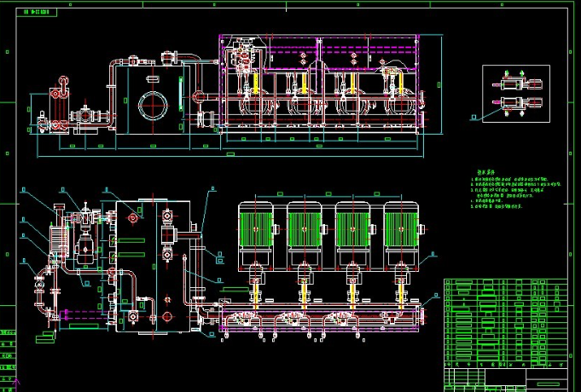Select the rectangular nameplate above the manhole
This screenshot has height=392, width=581.
(153, 78)
